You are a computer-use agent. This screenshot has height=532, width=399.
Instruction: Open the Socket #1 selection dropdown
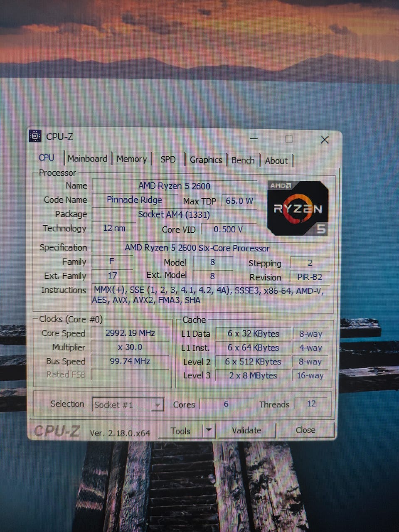(128, 404)
